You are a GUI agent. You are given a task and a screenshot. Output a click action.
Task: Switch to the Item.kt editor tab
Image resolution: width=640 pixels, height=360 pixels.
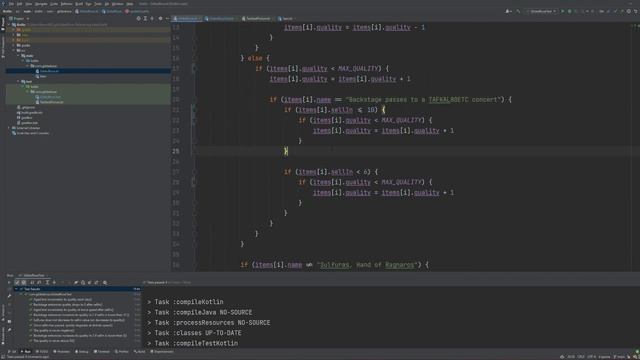point(286,18)
